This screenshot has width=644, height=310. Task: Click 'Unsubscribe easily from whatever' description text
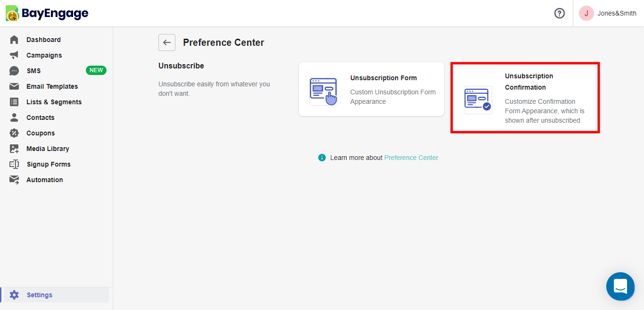(x=214, y=89)
